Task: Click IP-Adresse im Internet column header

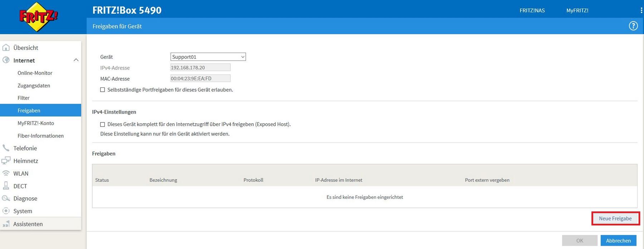Action: (338, 180)
